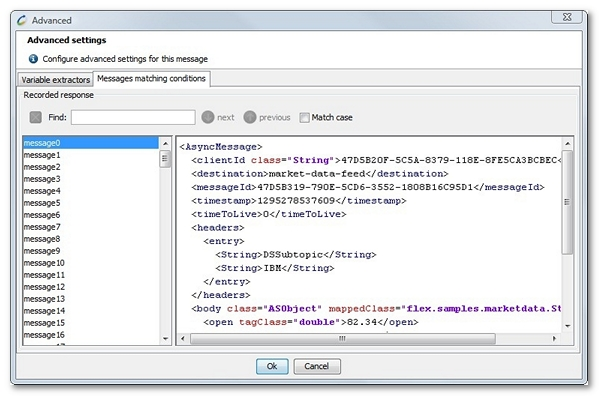Click message list scroll up arrow
Screen dimensions: 599x396
165,144
